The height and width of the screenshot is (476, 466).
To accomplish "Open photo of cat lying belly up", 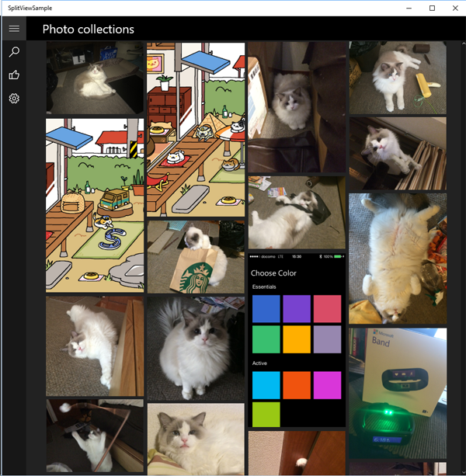I will click(398, 259).
